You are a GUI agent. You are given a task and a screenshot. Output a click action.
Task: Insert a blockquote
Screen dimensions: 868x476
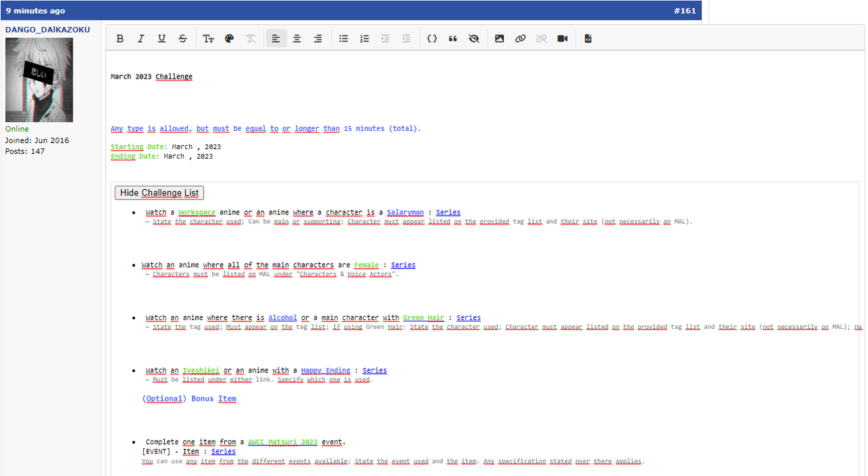pos(453,38)
